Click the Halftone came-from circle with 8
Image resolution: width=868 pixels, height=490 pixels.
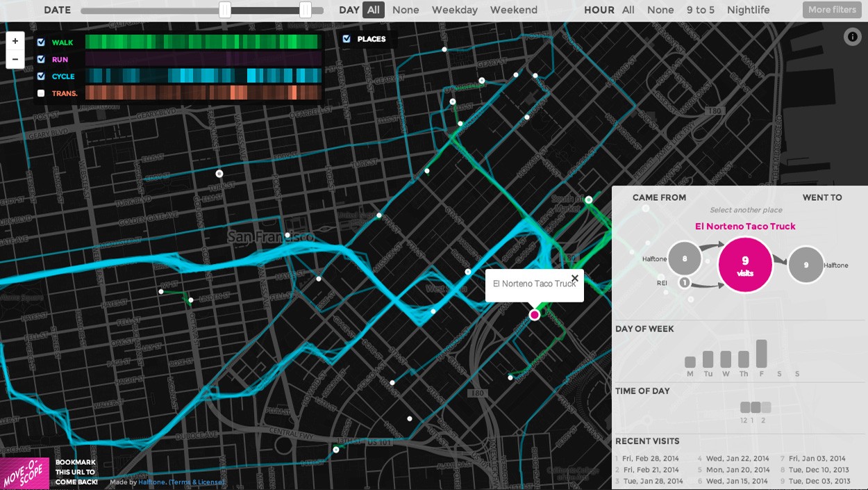684,259
